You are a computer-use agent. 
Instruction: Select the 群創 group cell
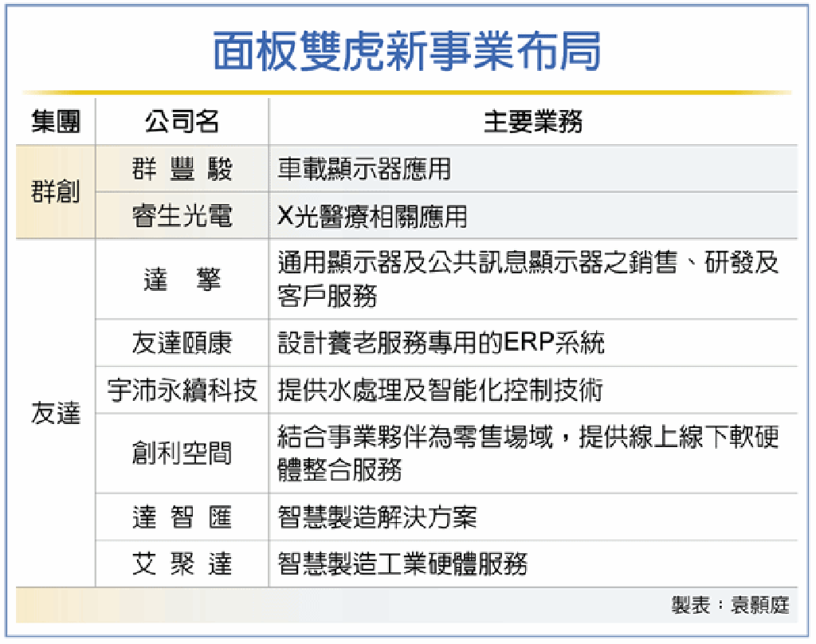(56, 192)
